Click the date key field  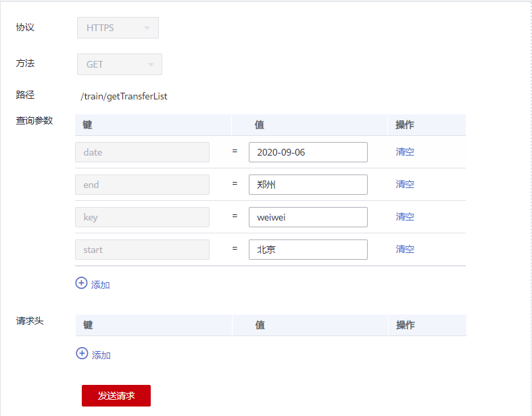click(142, 152)
